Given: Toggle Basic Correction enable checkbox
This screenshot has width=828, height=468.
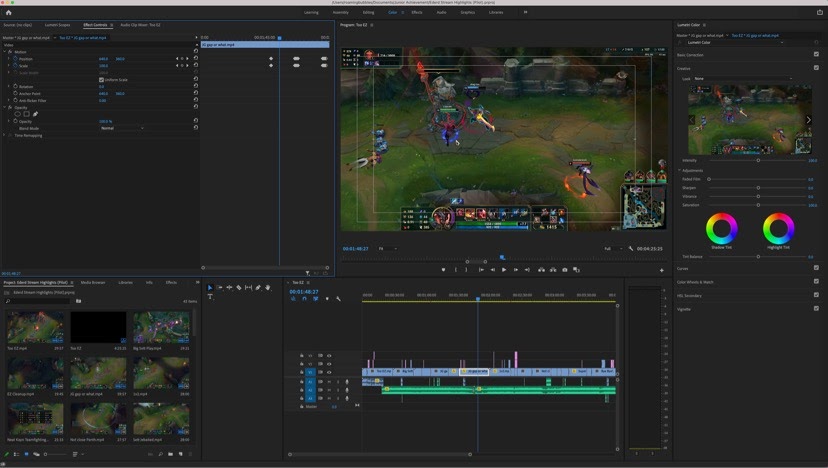Looking at the screenshot, I should click(816, 54).
